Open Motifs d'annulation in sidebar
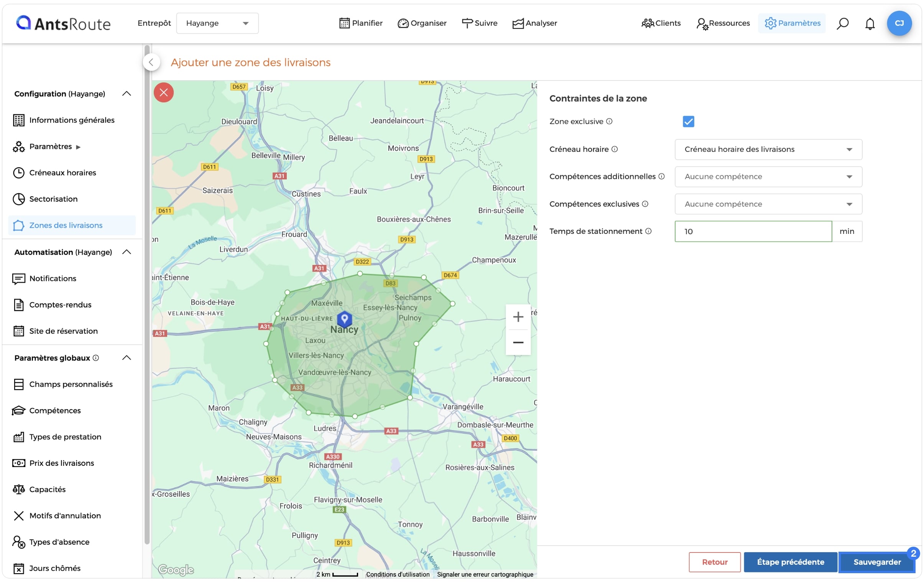924x582 pixels. 72,516
